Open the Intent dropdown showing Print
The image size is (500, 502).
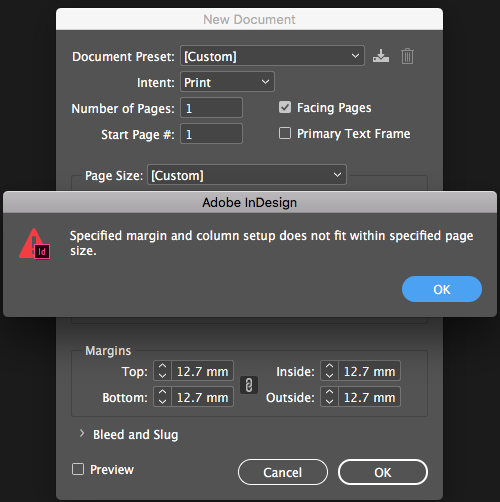(x=227, y=82)
